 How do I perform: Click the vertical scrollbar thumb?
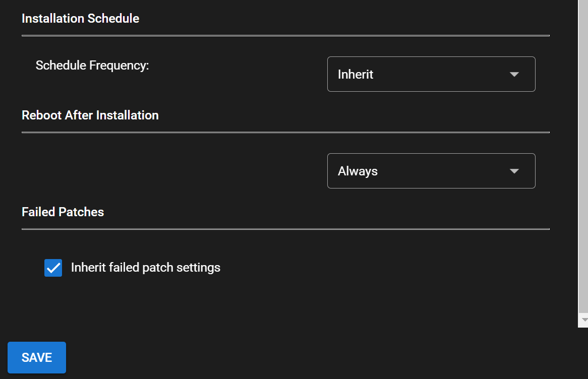(x=583, y=151)
